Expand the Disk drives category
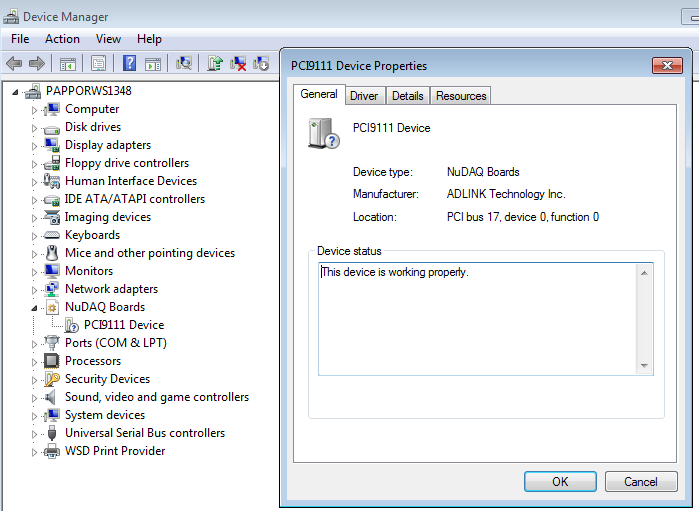The width and height of the screenshot is (699, 511). [34, 128]
